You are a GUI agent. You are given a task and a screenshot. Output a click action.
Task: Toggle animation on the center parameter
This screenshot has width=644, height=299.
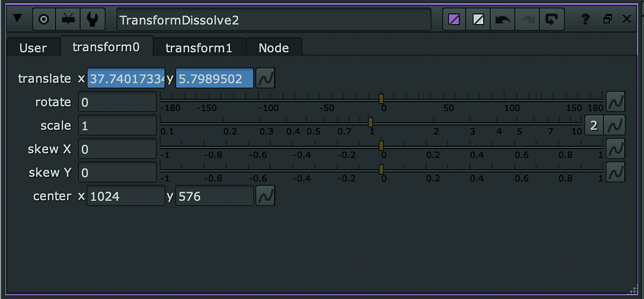[x=265, y=195]
